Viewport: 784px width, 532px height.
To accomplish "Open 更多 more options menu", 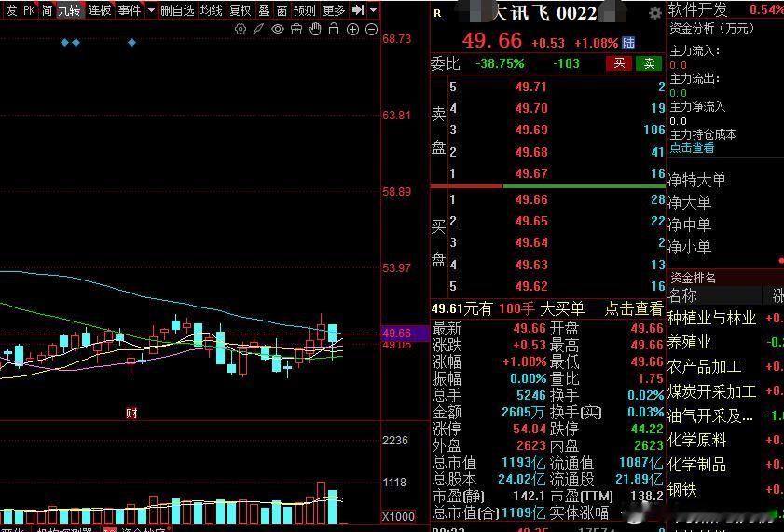I will tap(334, 10).
